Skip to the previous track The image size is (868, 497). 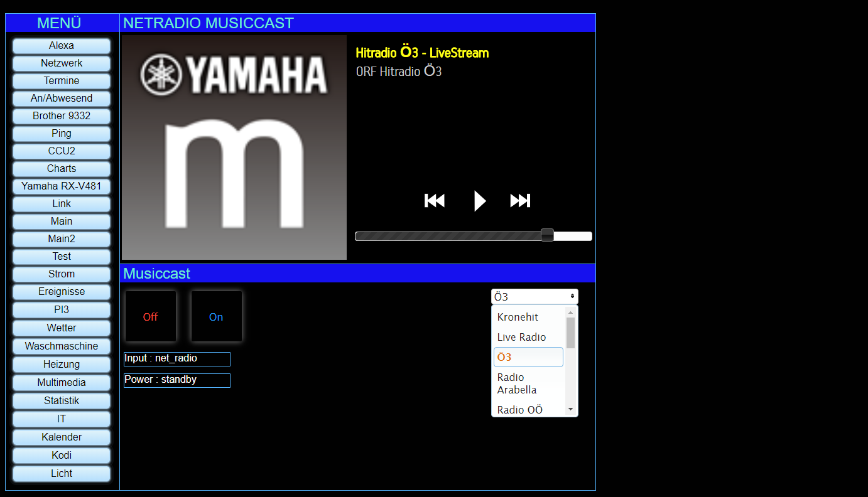click(435, 201)
